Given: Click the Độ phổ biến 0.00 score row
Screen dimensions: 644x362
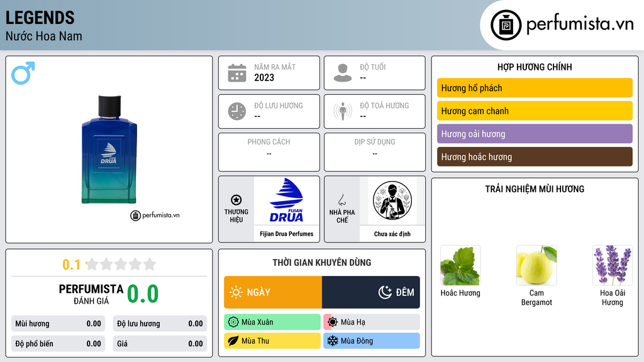Looking at the screenshot, I should pos(58,344).
